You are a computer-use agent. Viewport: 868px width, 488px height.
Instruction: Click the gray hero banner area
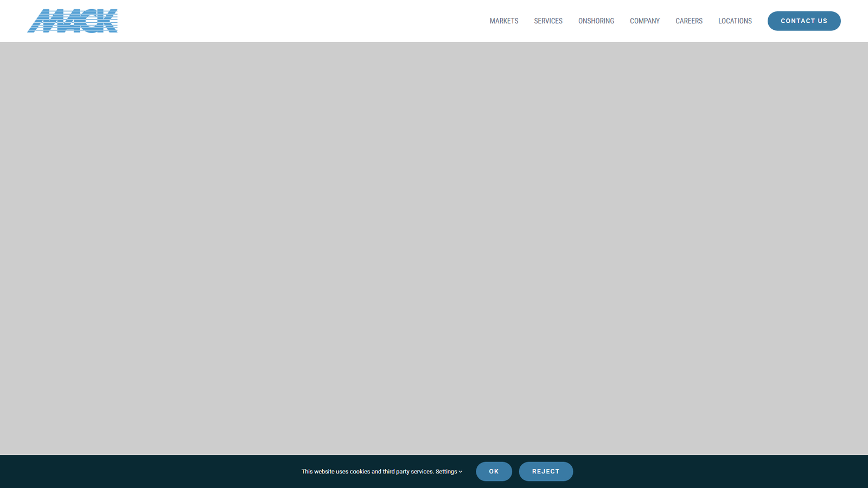pos(434,244)
